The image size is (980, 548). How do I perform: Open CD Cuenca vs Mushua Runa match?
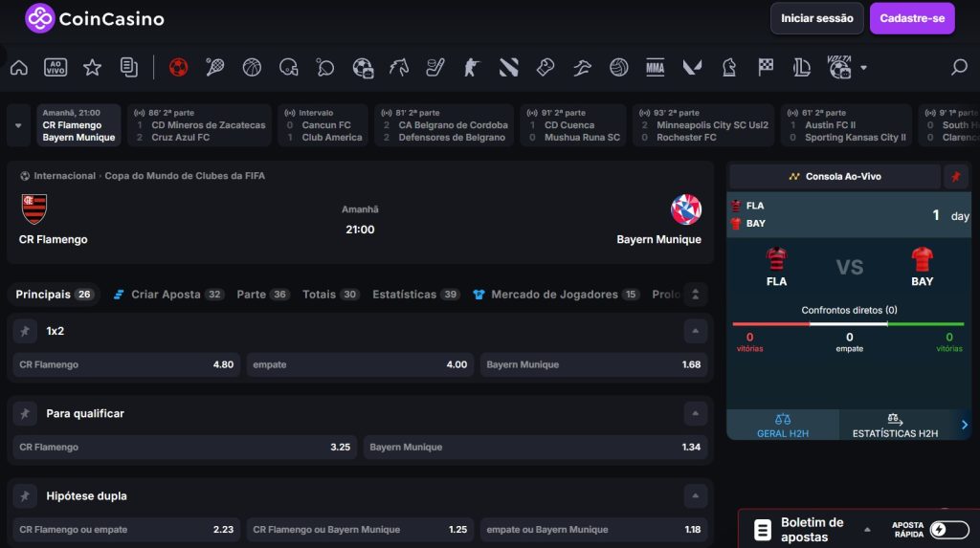(x=573, y=125)
